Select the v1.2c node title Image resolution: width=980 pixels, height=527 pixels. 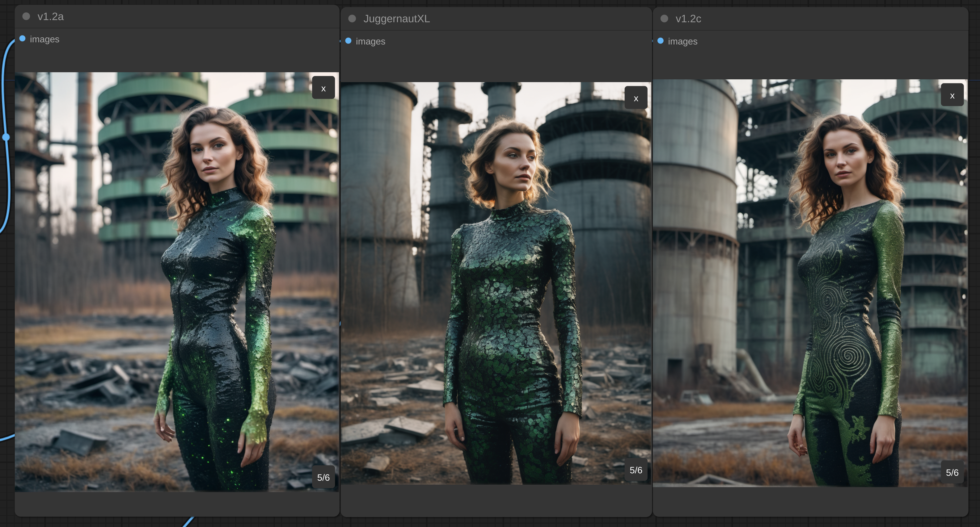[688, 19]
